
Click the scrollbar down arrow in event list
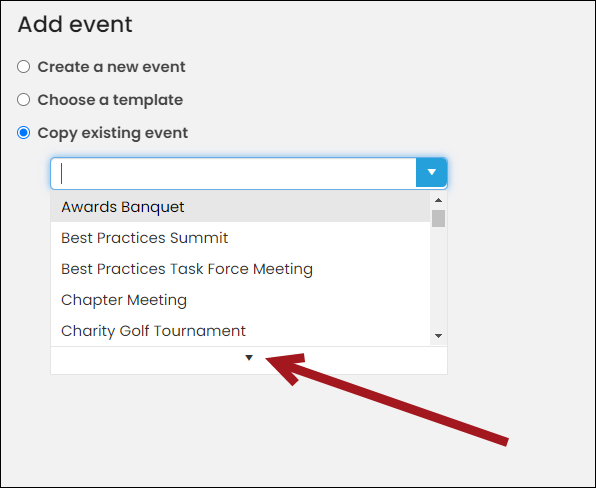pyautogui.click(x=438, y=336)
